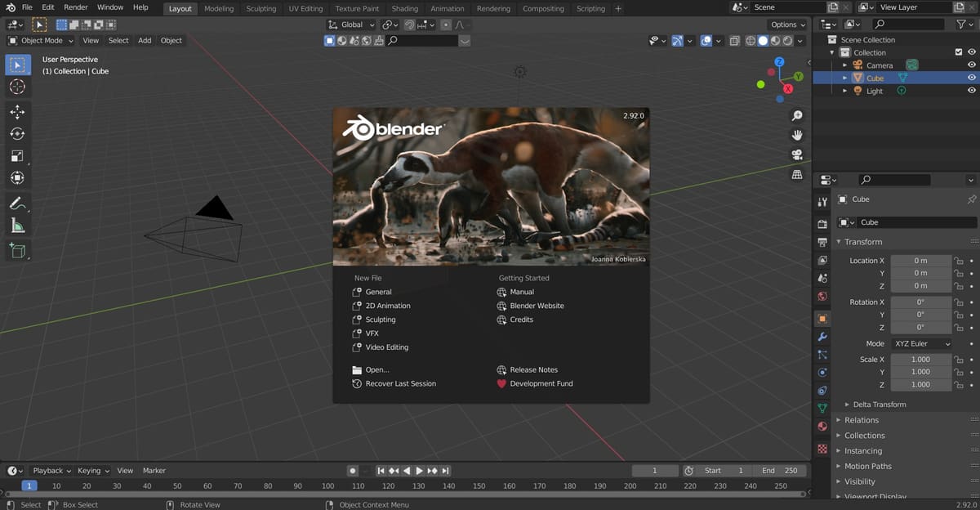Click the outliner search field

[x=910, y=25]
